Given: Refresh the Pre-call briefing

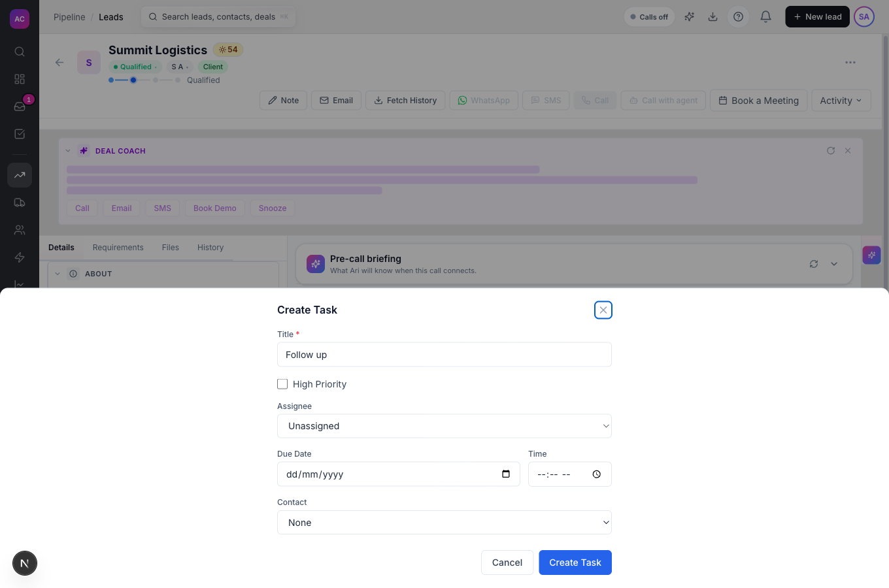Looking at the screenshot, I should (814, 264).
